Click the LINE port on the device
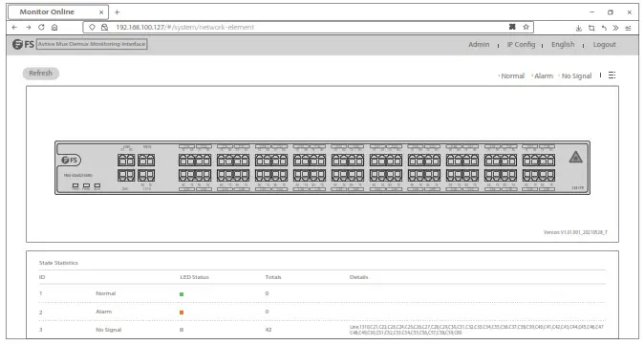 click(126, 160)
